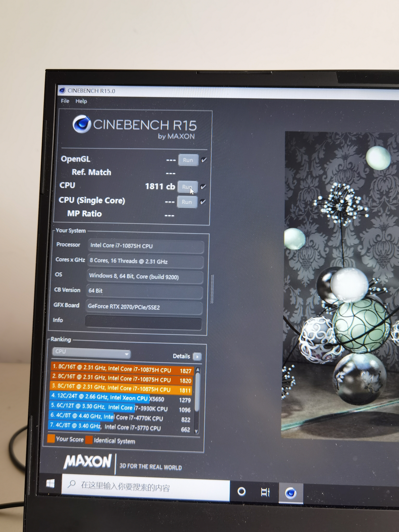399x532 pixels.
Task: Click the Identical System legend swatch
Action: (x=89, y=440)
